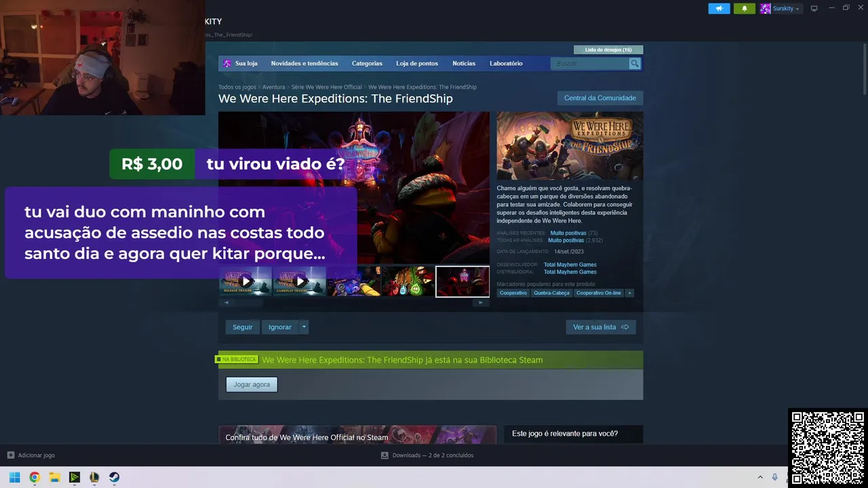
Task: Open File Explorer from the taskbar
Action: [x=54, y=477]
